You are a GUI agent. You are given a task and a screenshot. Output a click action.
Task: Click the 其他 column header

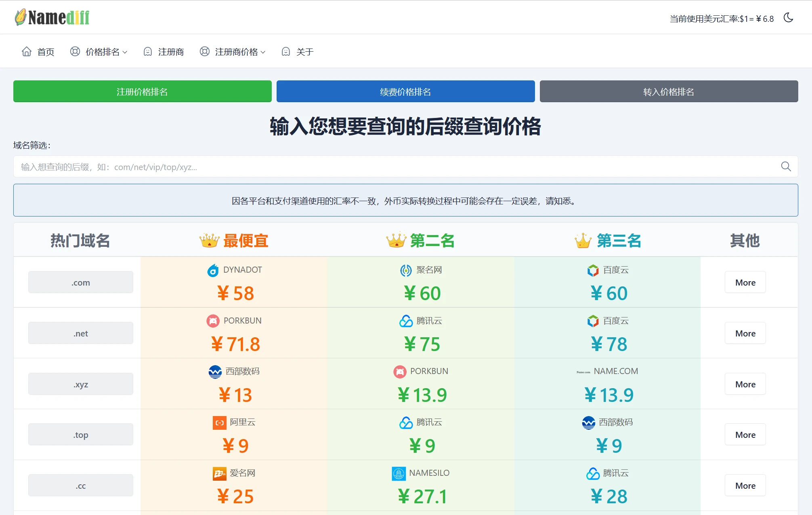tap(745, 240)
